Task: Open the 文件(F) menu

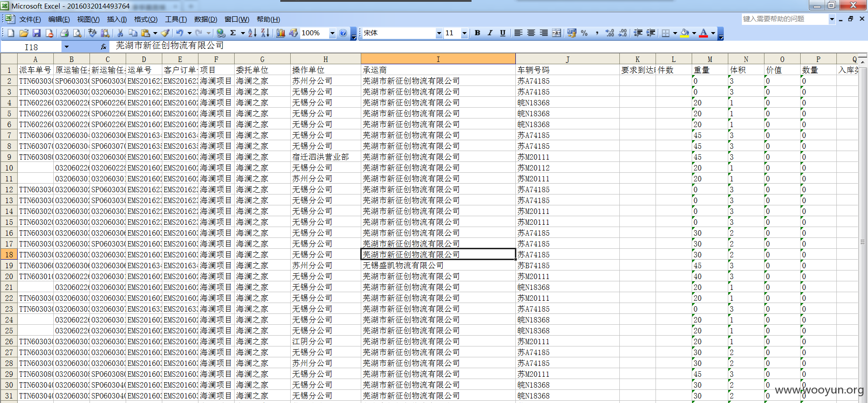Action: 30,19
